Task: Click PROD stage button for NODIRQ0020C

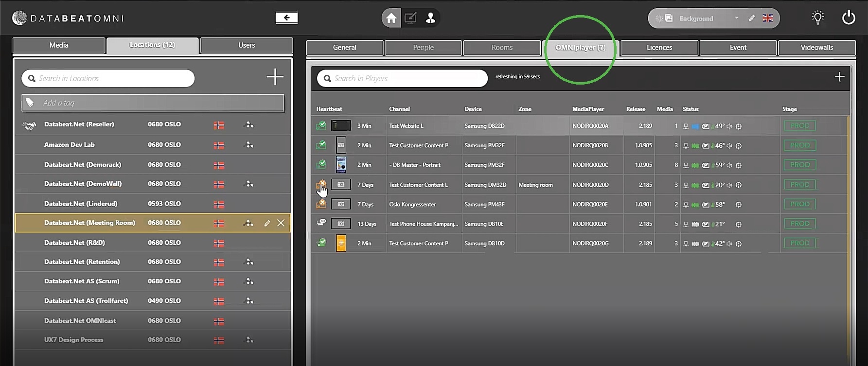Action: (x=799, y=165)
